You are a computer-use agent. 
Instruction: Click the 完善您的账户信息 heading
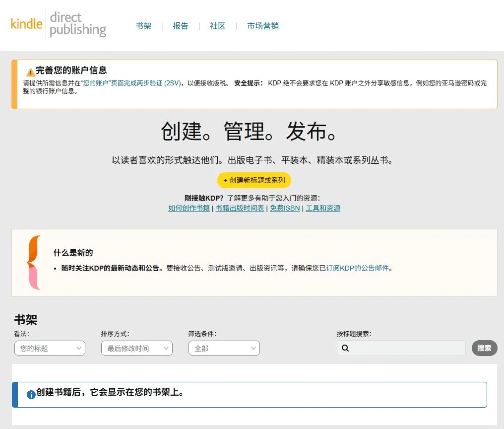(71, 70)
